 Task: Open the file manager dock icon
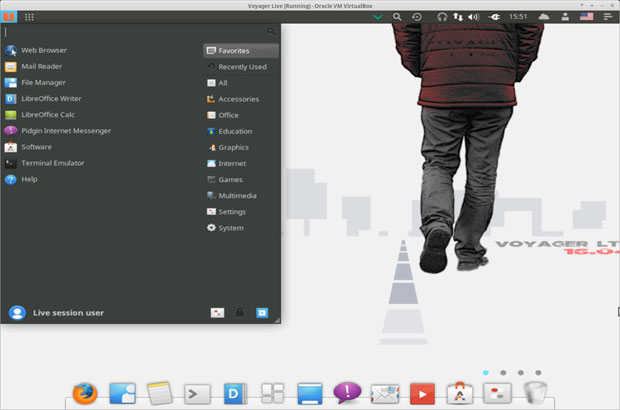123,393
